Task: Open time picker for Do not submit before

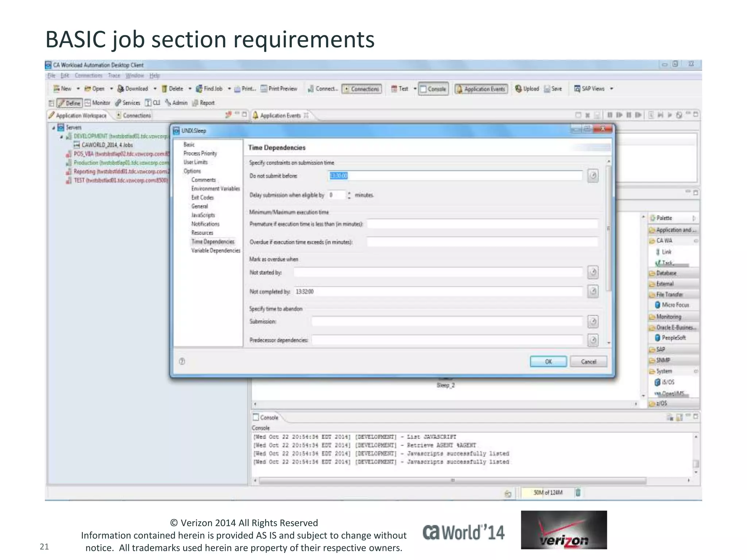Action: [x=593, y=176]
